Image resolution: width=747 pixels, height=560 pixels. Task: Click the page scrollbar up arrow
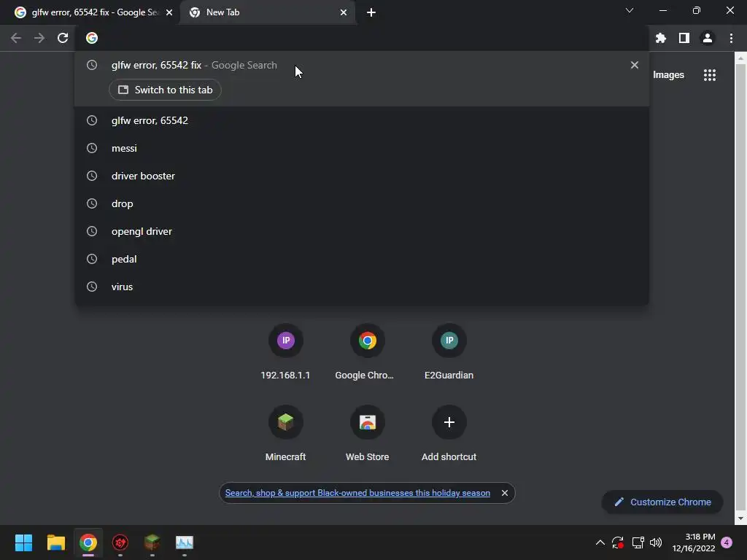click(740, 58)
